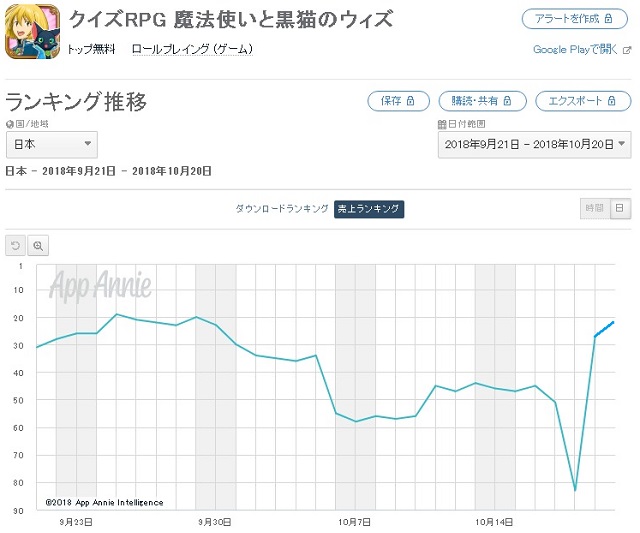Screen dimensions: 640x533
Task: Open the date range dropdown 2018年9月21日 - 10月20日
Action: coord(534,145)
